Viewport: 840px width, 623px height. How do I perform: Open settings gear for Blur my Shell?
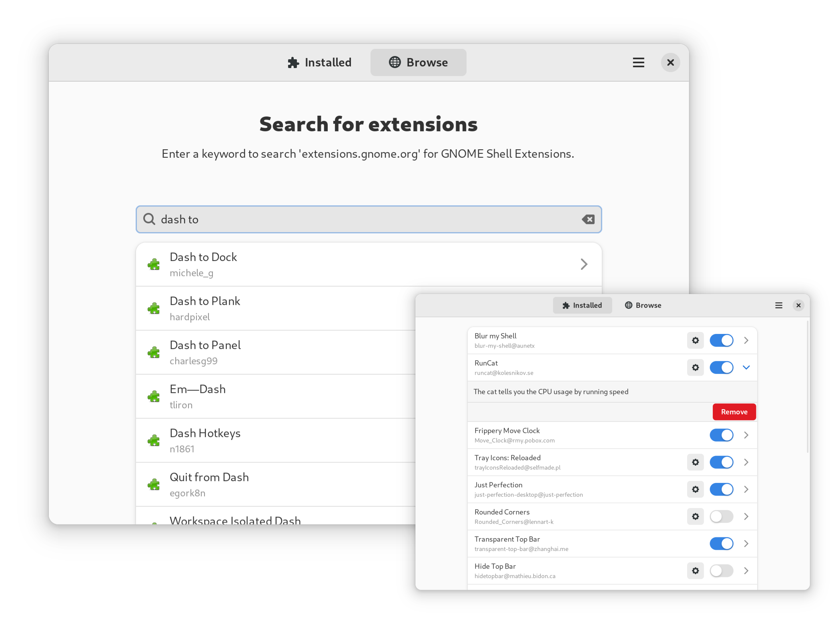coord(696,340)
